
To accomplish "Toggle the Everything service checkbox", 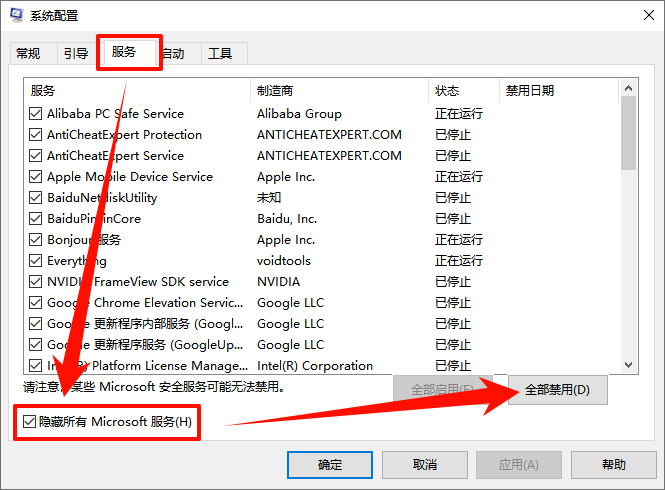I will click(x=36, y=260).
